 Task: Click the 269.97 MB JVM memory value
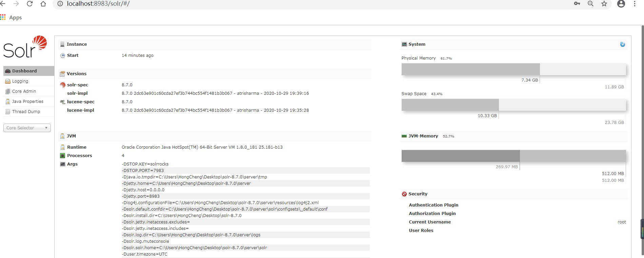507,167
